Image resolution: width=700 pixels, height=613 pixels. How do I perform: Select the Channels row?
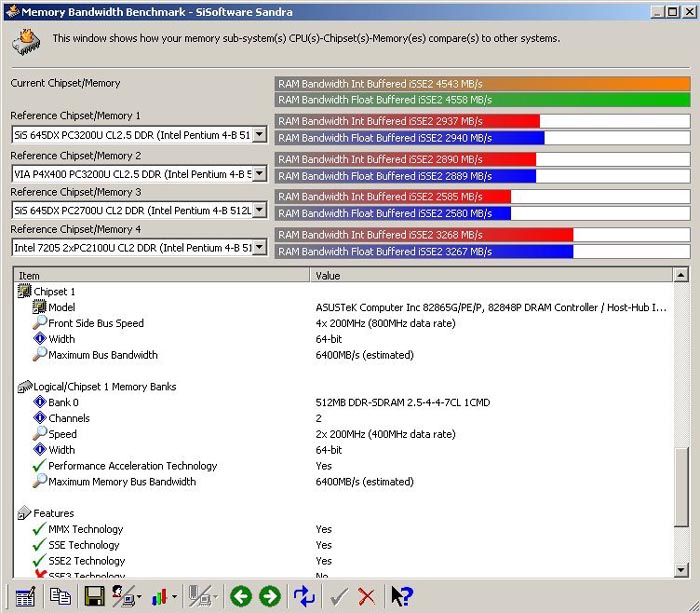tap(344, 418)
